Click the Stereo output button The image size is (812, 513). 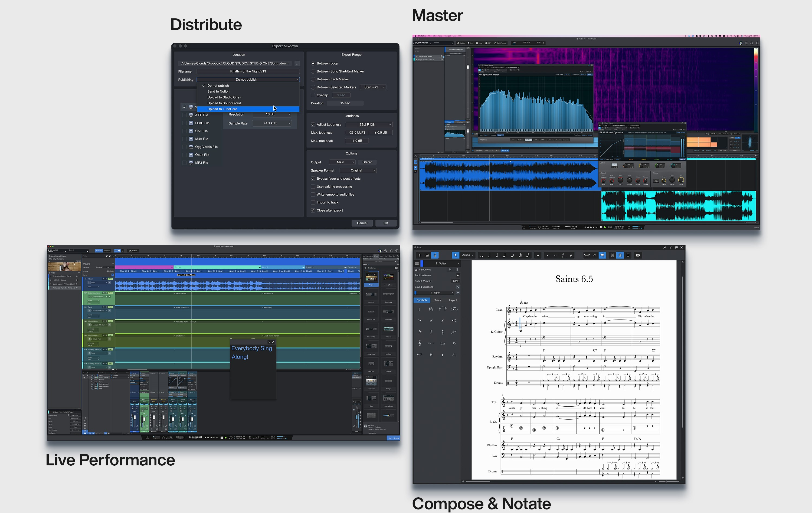coord(367,162)
